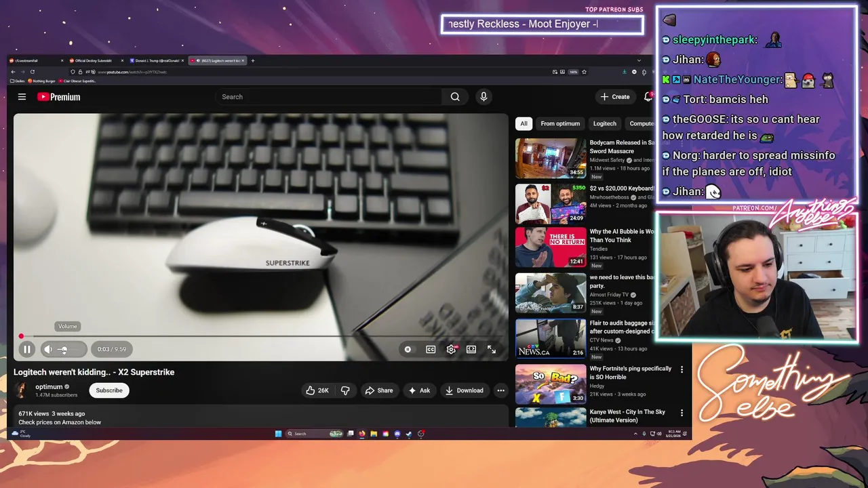Image resolution: width=868 pixels, height=488 pixels.
Task: Open the Nothing Burger bookmark
Action: point(41,81)
